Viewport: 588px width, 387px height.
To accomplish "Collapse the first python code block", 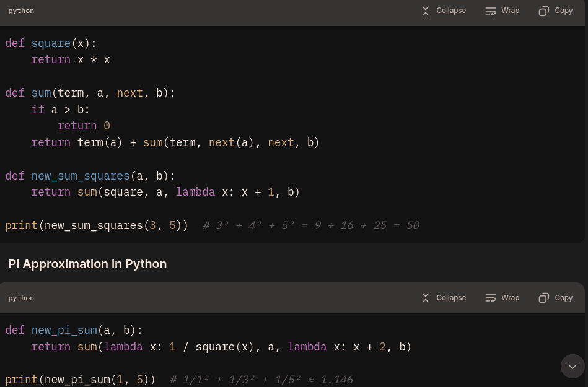I will coord(444,11).
